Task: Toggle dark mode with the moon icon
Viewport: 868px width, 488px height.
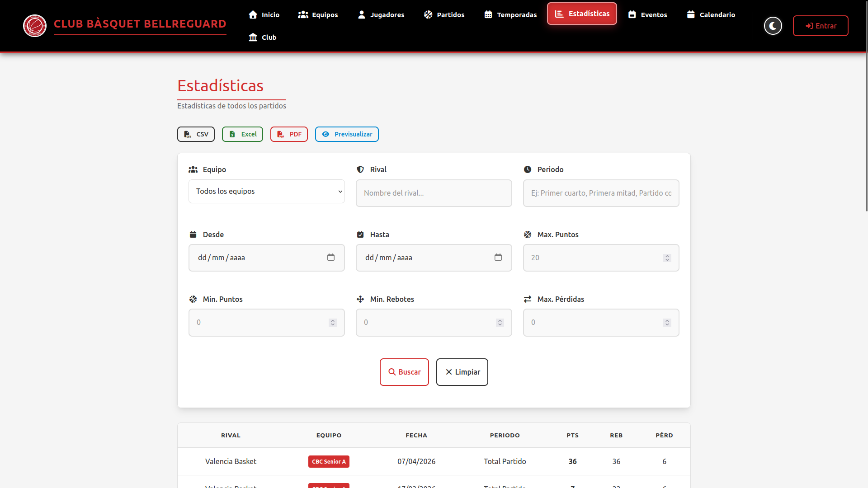Action: [x=773, y=26]
